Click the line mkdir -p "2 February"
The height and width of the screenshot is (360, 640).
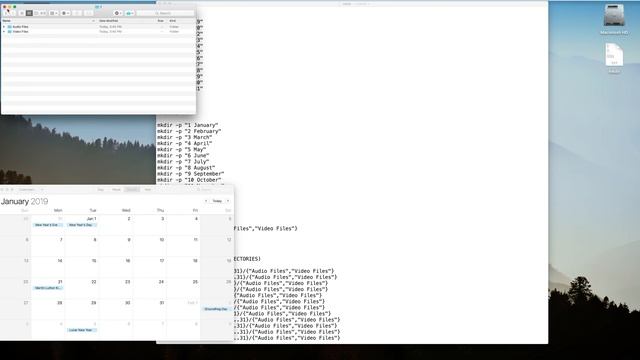pyautogui.click(x=189, y=131)
